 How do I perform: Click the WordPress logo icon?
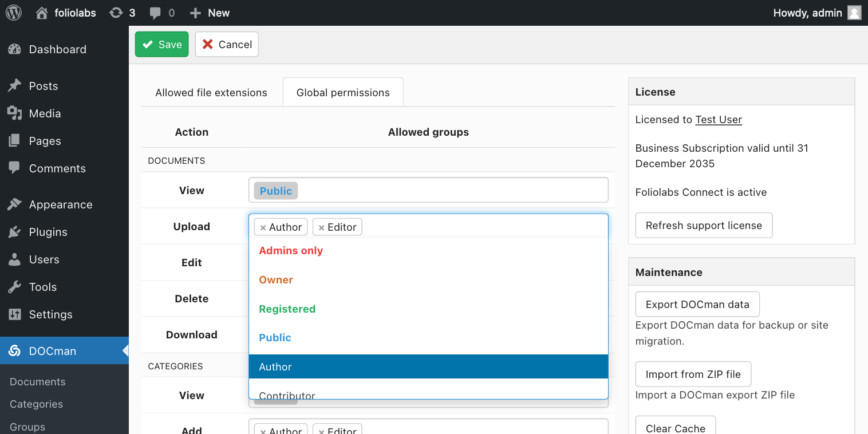13,13
